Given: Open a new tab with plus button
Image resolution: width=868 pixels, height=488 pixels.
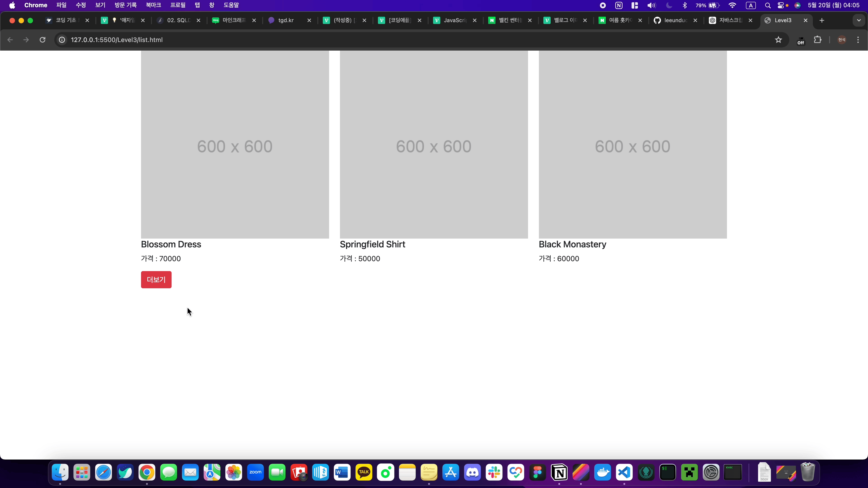Looking at the screenshot, I should pos(822,20).
